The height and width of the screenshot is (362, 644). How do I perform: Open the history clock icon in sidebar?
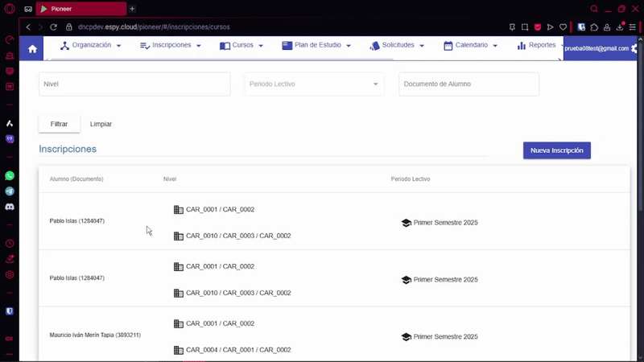[x=10, y=244]
